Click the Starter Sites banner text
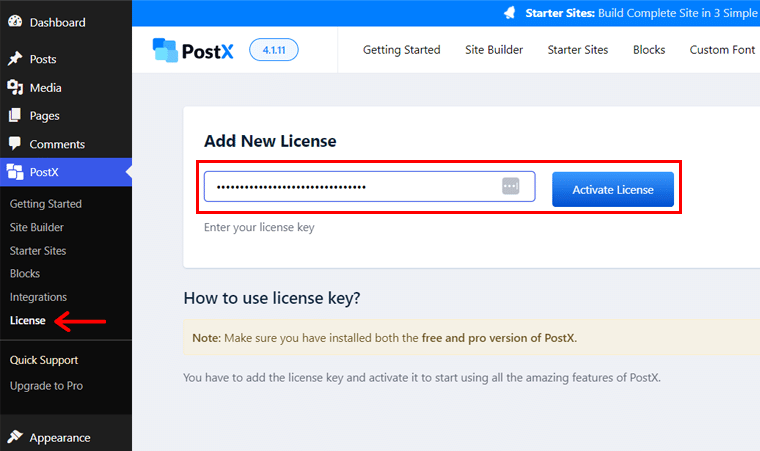The width and height of the screenshot is (760, 451). (641, 13)
